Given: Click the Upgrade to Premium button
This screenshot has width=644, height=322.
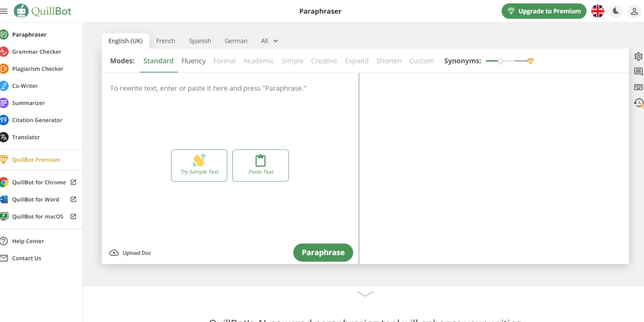Looking at the screenshot, I should tap(543, 11).
